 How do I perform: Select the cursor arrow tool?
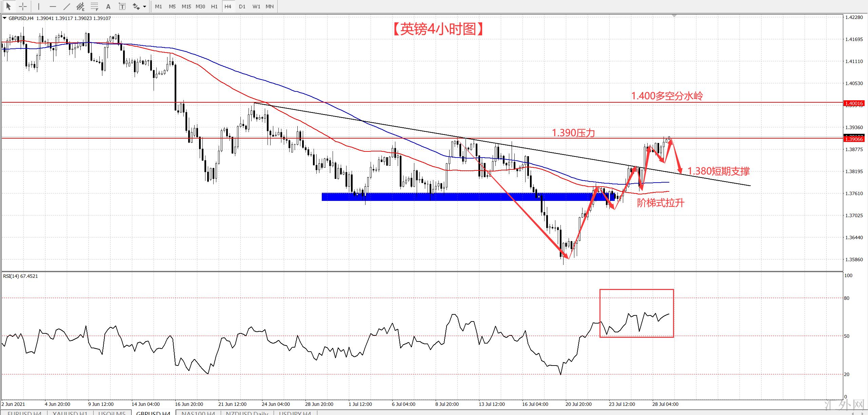tap(8, 6)
